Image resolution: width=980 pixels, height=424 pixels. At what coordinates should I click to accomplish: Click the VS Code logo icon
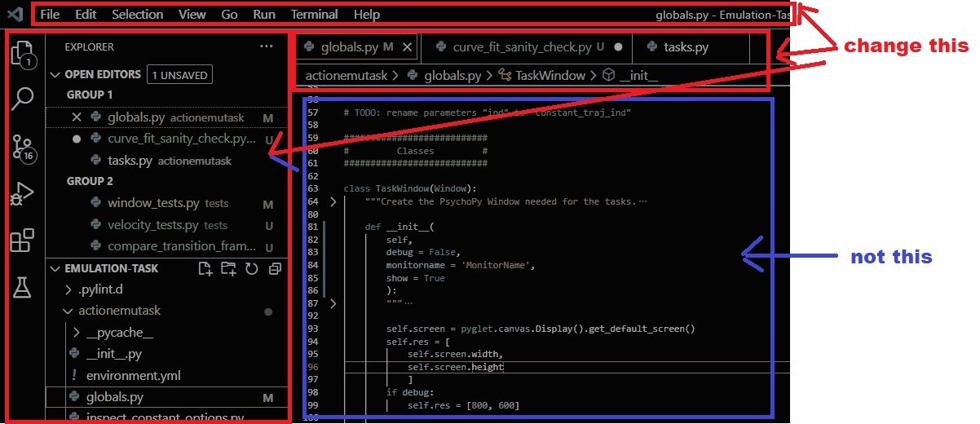[15, 14]
